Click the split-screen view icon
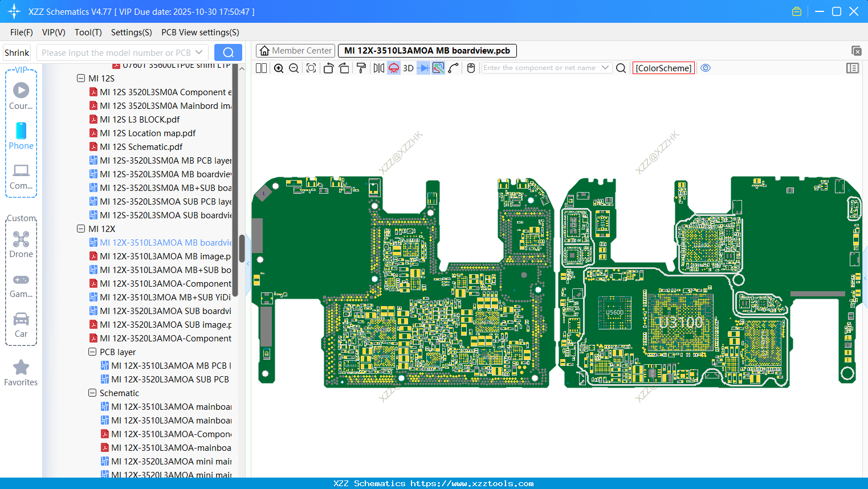This screenshot has height=489, width=868. coord(260,68)
